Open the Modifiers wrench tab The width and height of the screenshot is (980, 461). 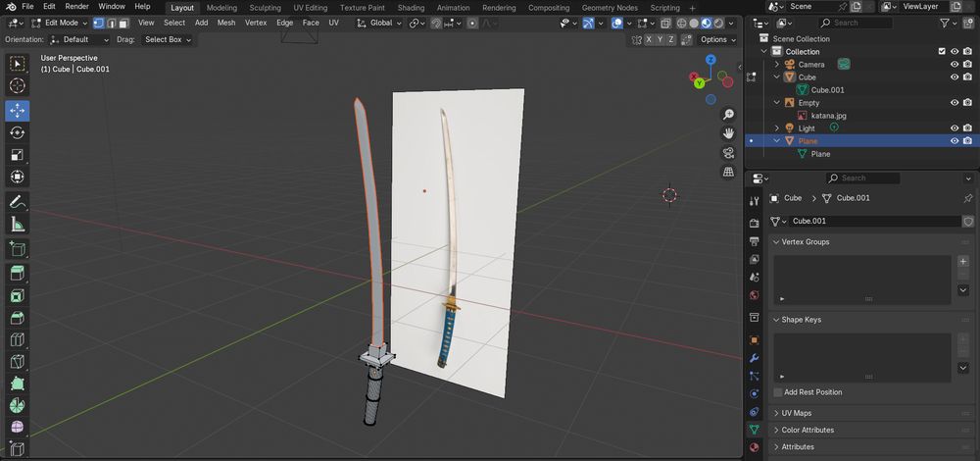[755, 358]
